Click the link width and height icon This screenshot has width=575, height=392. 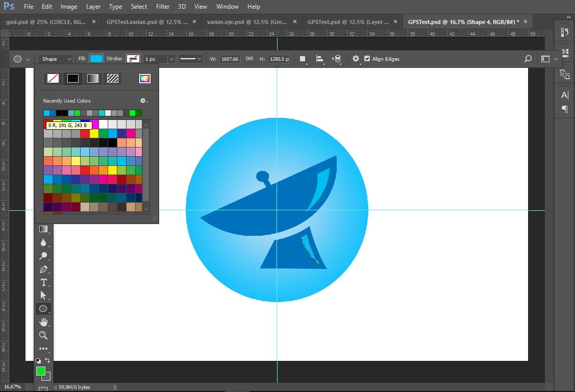(x=249, y=59)
